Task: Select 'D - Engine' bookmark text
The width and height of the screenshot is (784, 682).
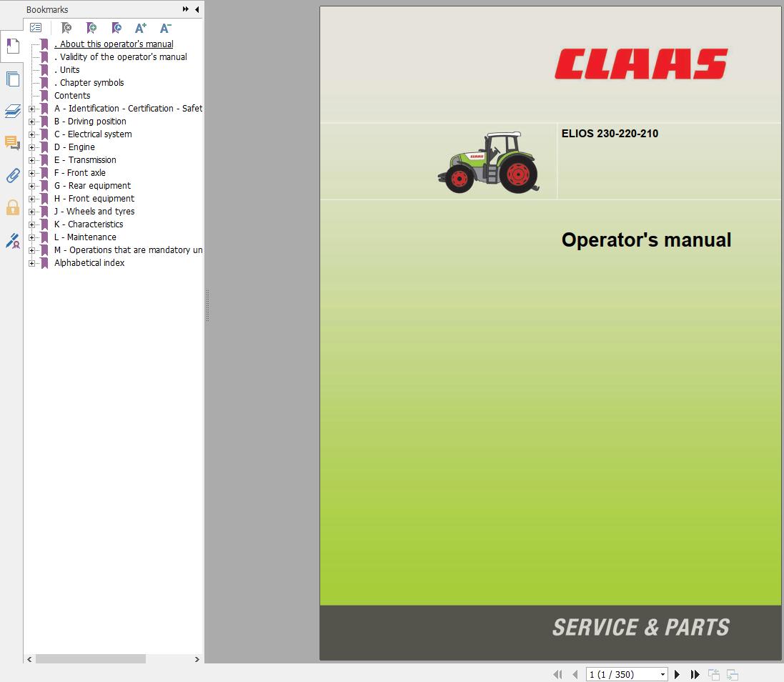Action: click(x=74, y=147)
